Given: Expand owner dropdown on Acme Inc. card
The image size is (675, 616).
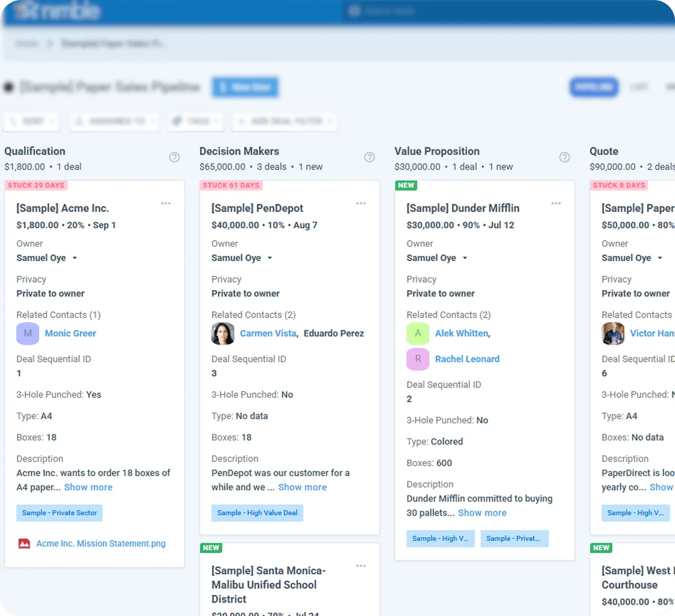Looking at the screenshot, I should (75, 258).
